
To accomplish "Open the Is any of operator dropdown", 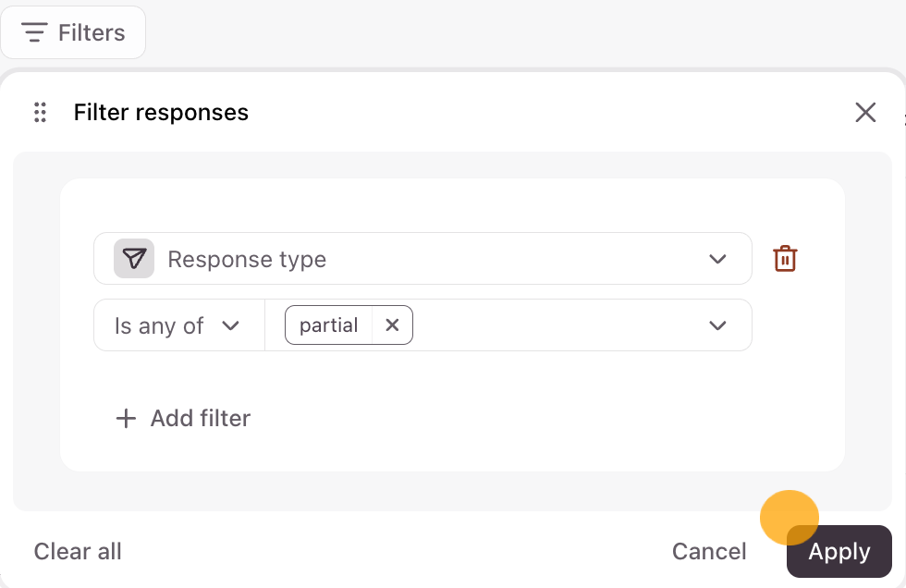I will click(178, 325).
